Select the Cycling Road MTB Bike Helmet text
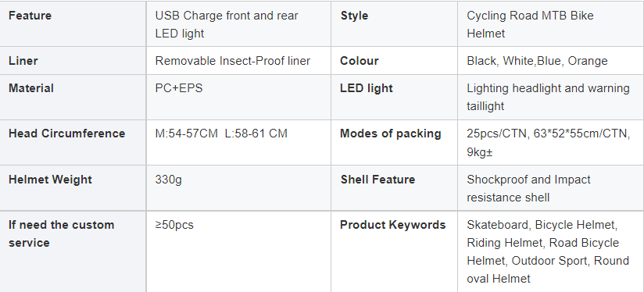This screenshot has width=644, height=292. pyautogui.click(x=530, y=25)
